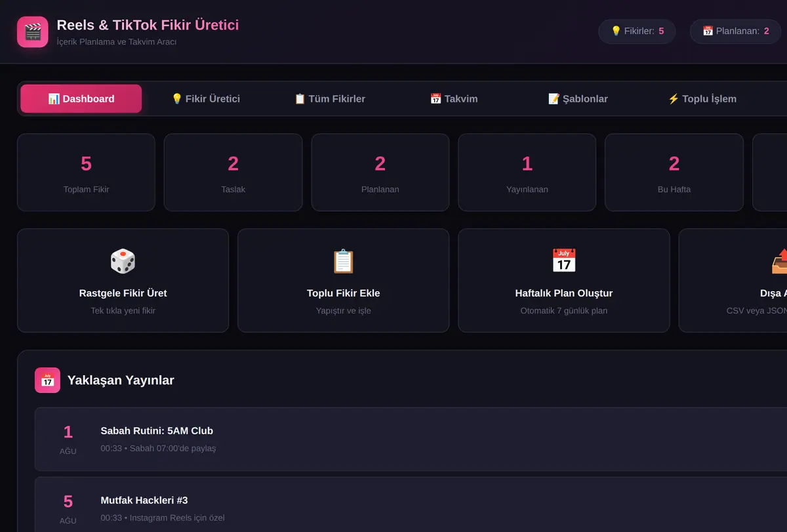Go to the Takvim tab
Image resolution: width=787 pixels, height=532 pixels.
pyautogui.click(x=454, y=99)
